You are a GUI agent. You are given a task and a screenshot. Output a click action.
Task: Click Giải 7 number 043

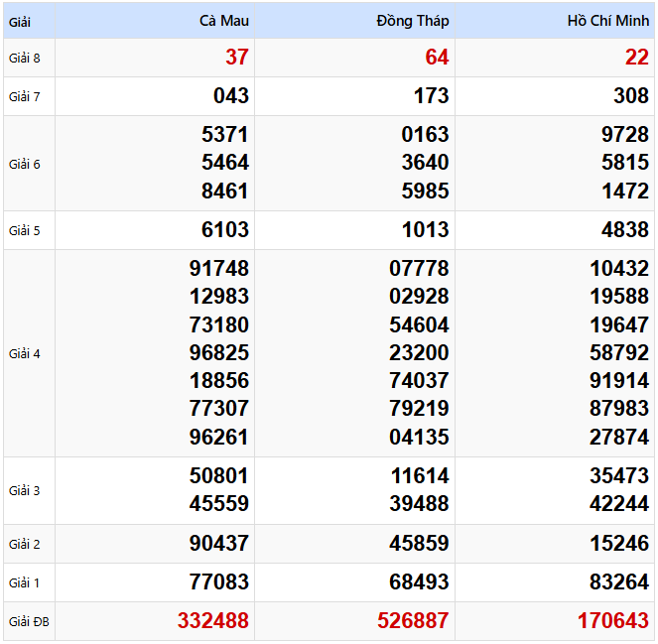coord(231,96)
